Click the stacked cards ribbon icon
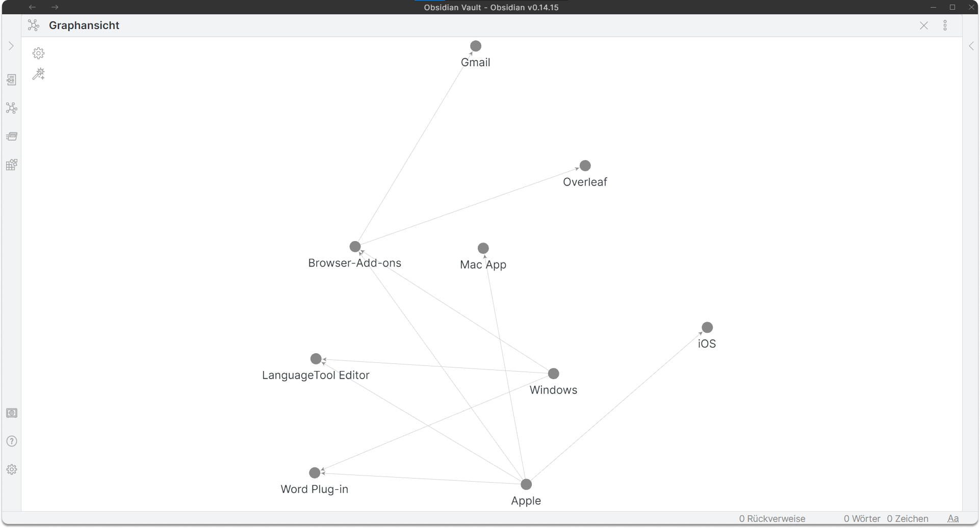Image resolution: width=980 pixels, height=528 pixels. 12,136
